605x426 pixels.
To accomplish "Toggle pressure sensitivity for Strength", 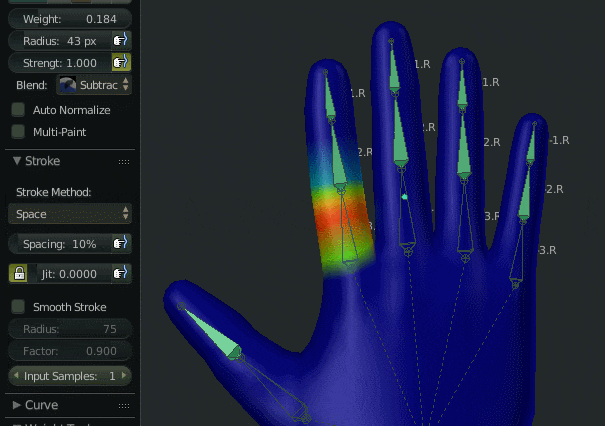I will (x=121, y=63).
